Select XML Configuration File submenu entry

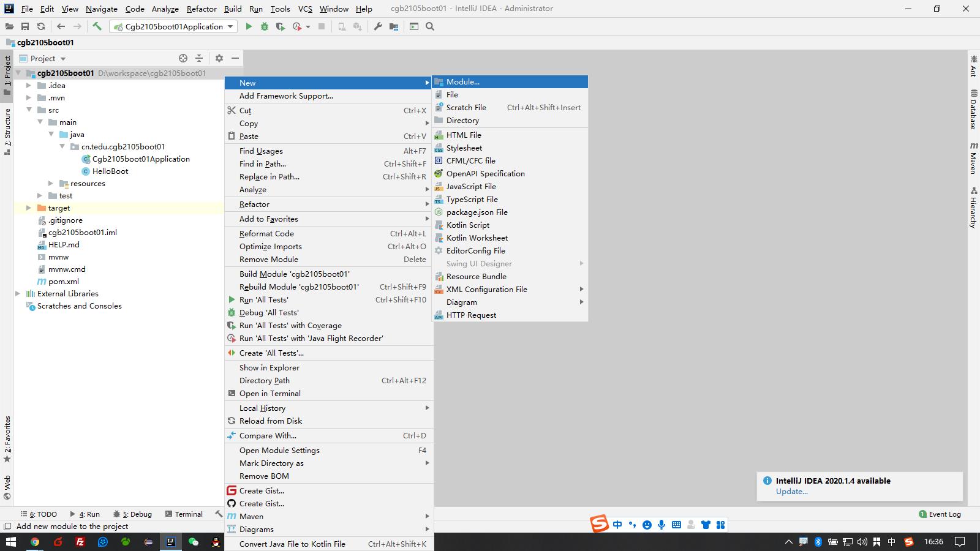pyautogui.click(x=510, y=290)
